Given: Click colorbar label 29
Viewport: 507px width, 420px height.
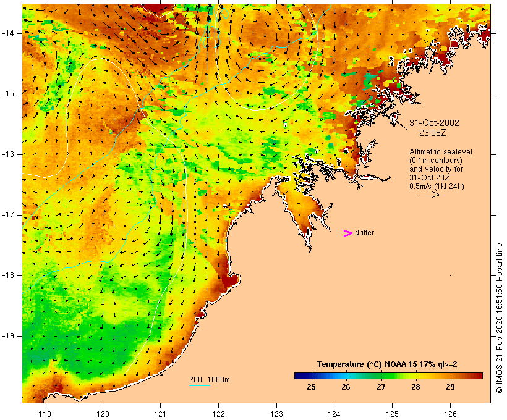Looking at the screenshot, I should (x=450, y=387).
